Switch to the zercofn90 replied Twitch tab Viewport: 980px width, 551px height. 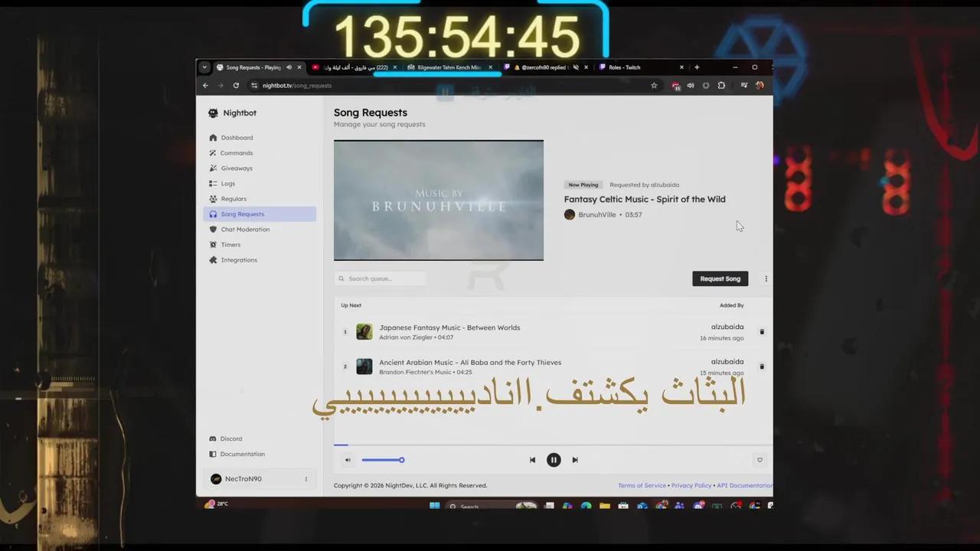(x=546, y=67)
